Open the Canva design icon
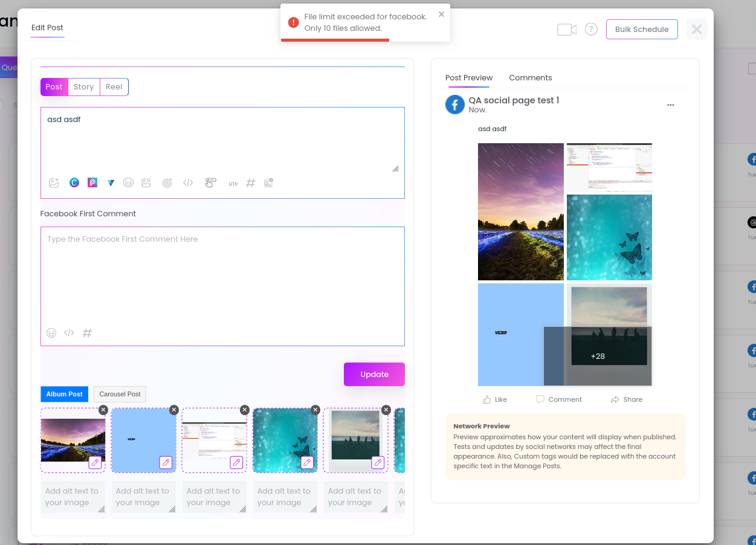756x545 pixels. click(74, 182)
